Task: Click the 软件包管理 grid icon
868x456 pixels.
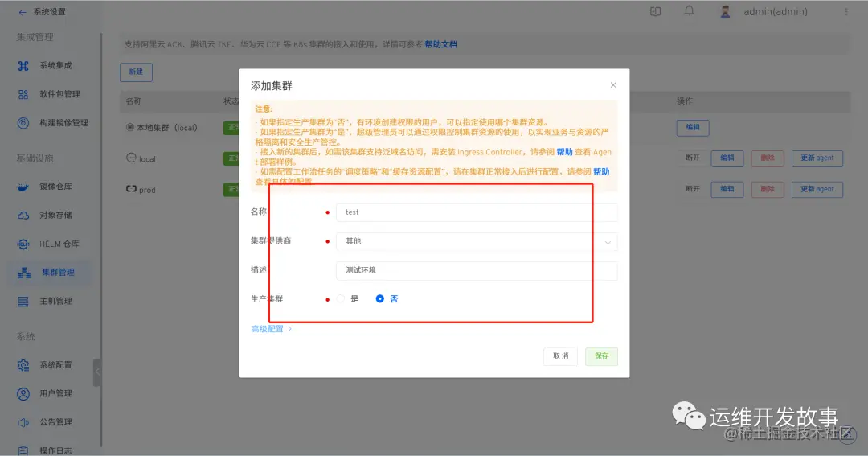Action: (x=23, y=95)
